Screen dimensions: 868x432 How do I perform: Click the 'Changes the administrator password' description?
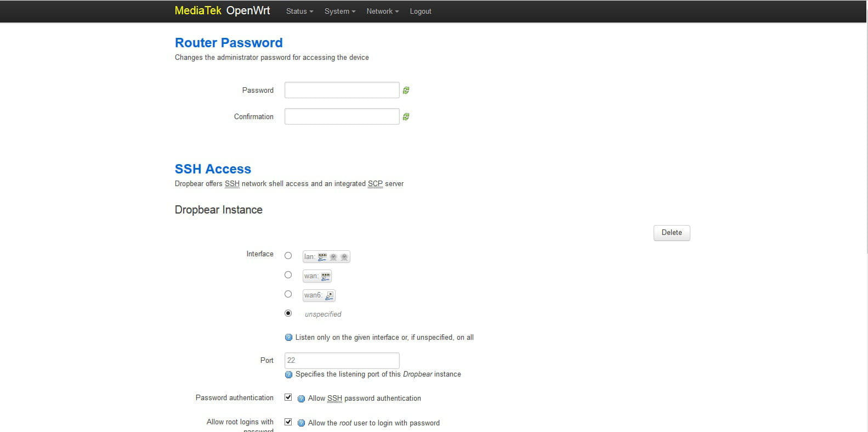pyautogui.click(x=272, y=58)
